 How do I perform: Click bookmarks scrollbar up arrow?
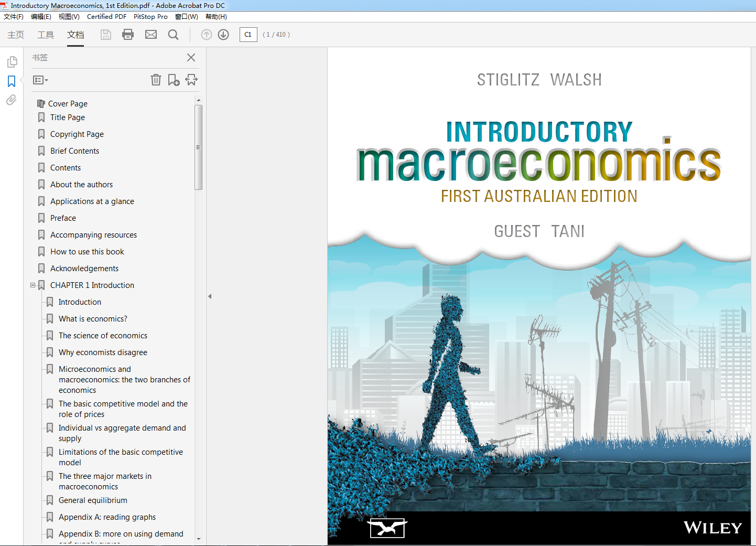tap(198, 100)
